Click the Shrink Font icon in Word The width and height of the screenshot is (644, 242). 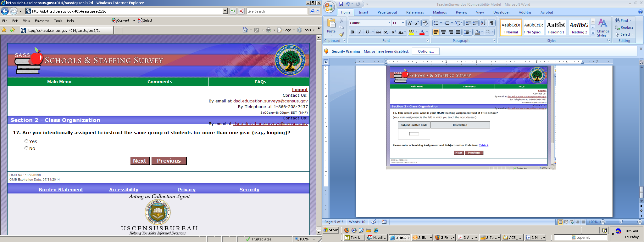click(x=417, y=23)
